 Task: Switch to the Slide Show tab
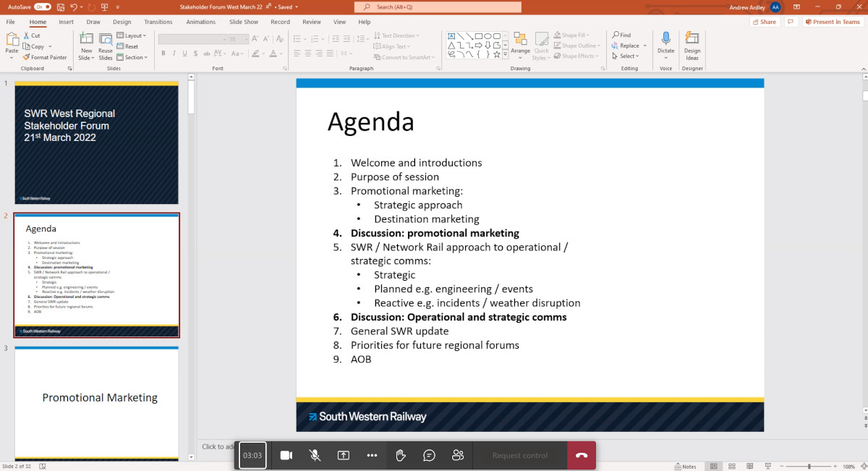tap(244, 22)
